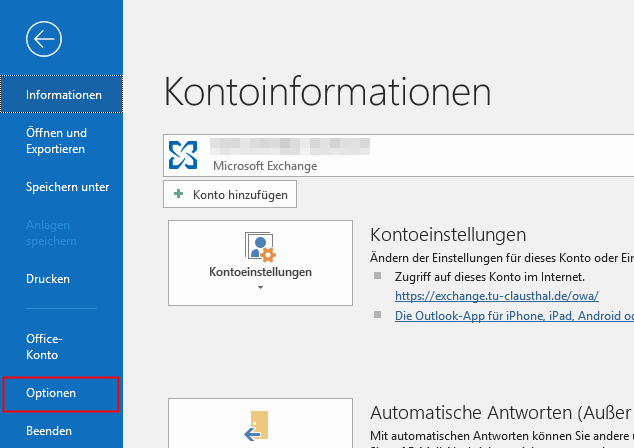Click the Kontoinformationen page heading
634x448 pixels.
click(x=327, y=92)
